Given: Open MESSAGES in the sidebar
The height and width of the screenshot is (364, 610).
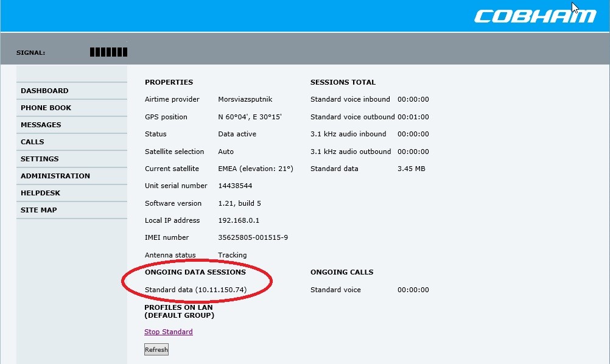Looking at the screenshot, I should pos(41,125).
